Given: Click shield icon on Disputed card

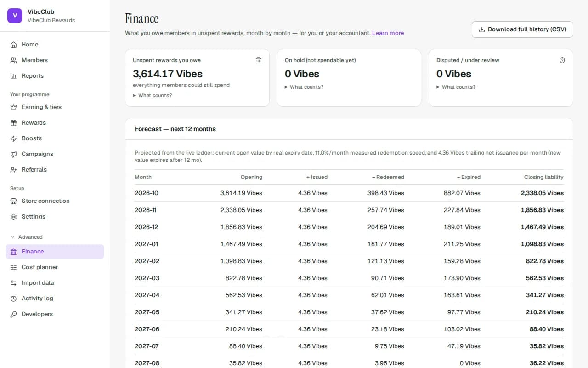Looking at the screenshot, I should 562,60.
